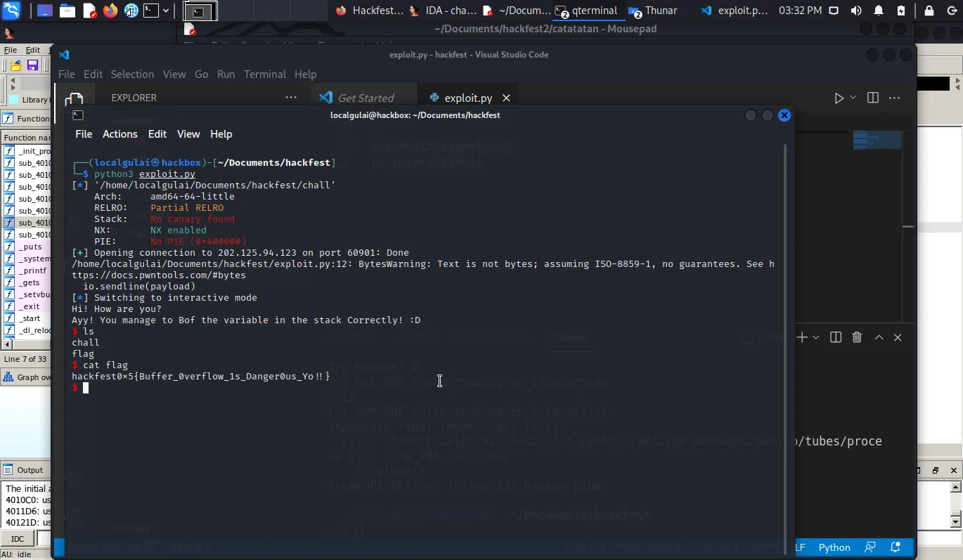Click the IDA save disk icon
Viewport: 963px width, 560px height.
[x=32, y=65]
